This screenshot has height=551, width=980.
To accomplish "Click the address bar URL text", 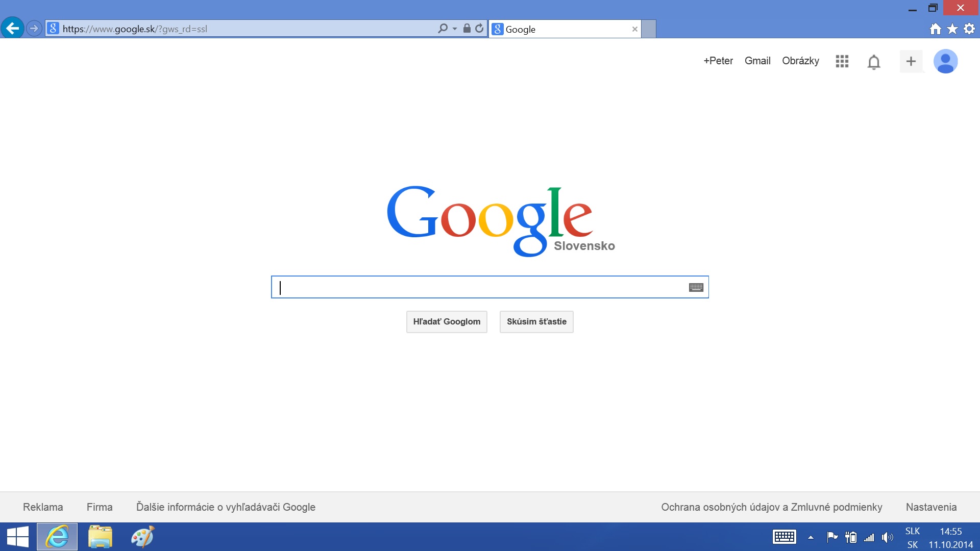I will (135, 29).
